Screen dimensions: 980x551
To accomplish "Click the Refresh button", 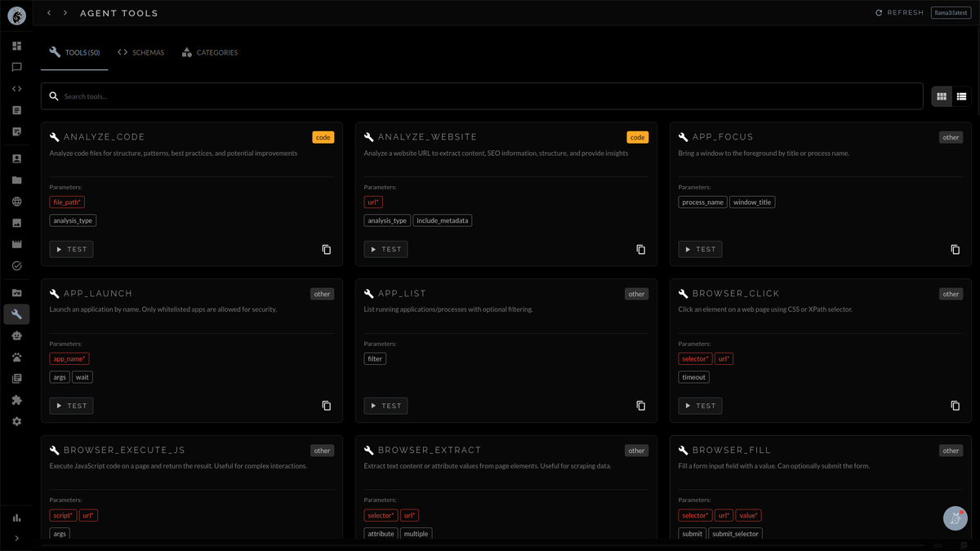I will [899, 13].
